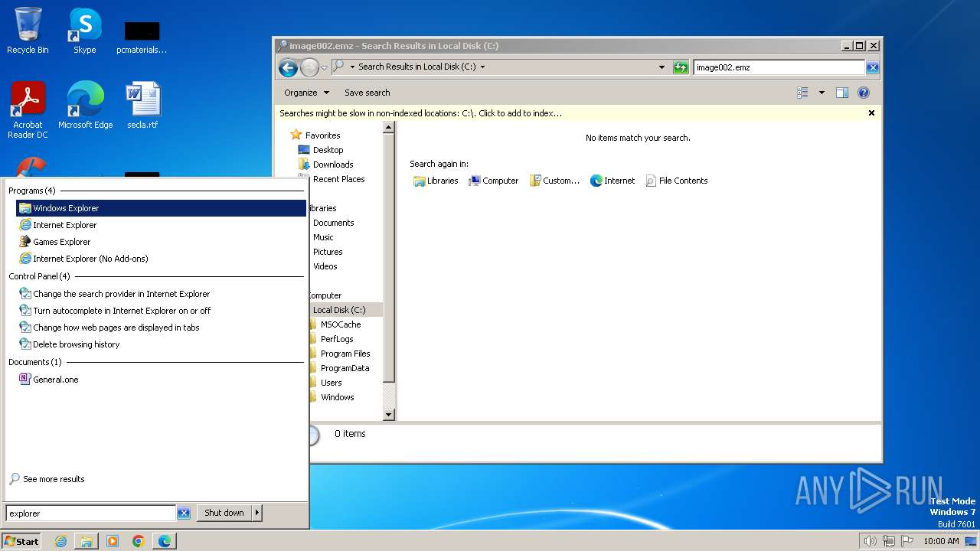
Task: Dismiss the non-indexed locations info bar
Action: (x=871, y=113)
